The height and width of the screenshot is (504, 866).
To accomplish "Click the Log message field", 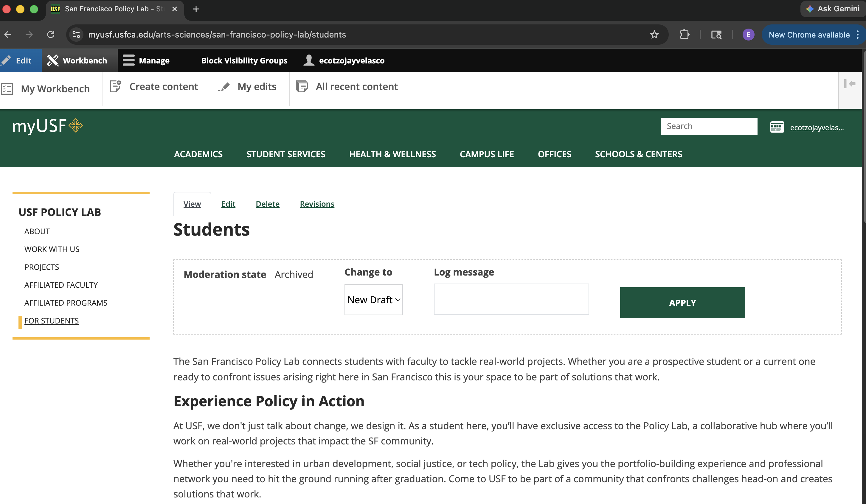I will coord(511,299).
